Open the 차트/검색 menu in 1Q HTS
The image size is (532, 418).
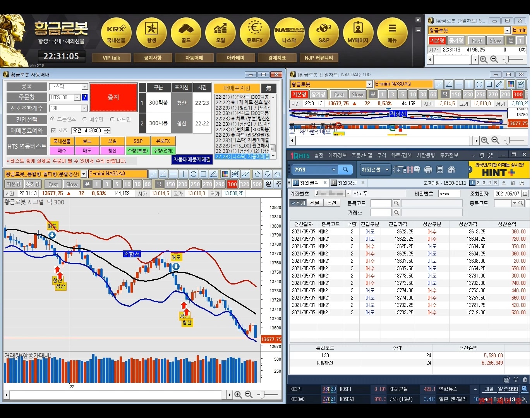pyautogui.click(x=401, y=155)
